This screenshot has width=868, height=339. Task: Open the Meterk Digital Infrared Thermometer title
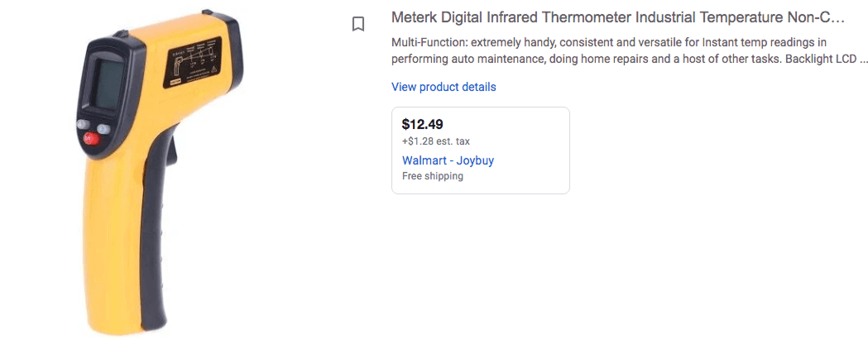pyautogui.click(x=617, y=17)
